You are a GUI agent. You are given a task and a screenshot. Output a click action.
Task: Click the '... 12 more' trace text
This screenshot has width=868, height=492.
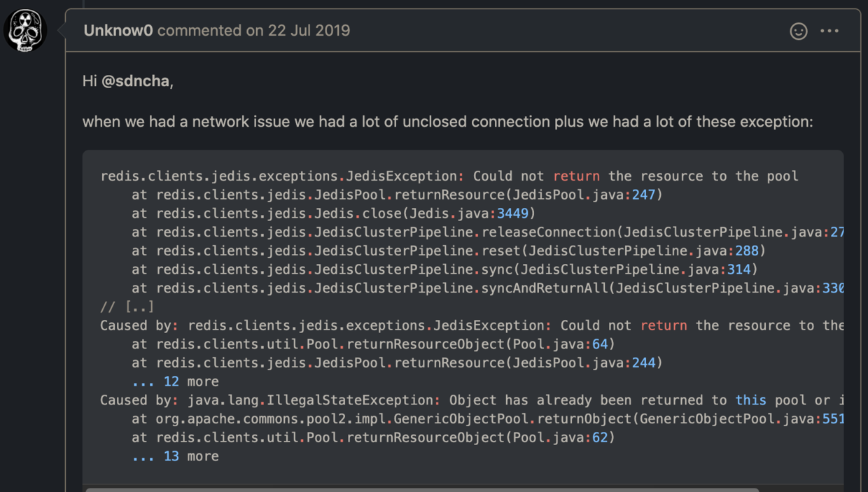(176, 381)
